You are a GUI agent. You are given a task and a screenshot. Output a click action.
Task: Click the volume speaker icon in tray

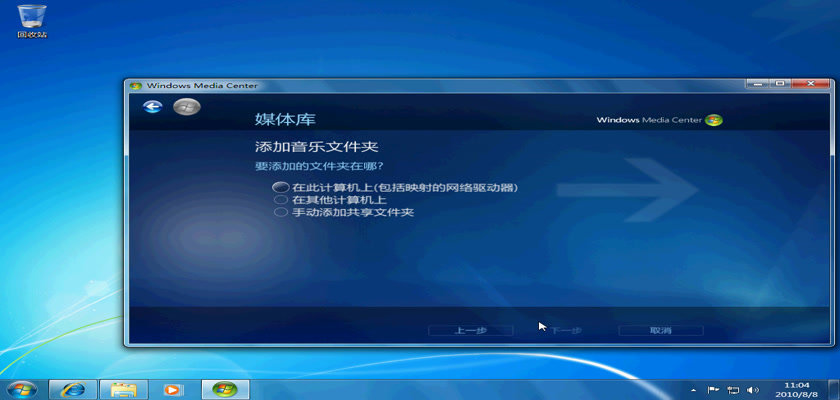[753, 389]
